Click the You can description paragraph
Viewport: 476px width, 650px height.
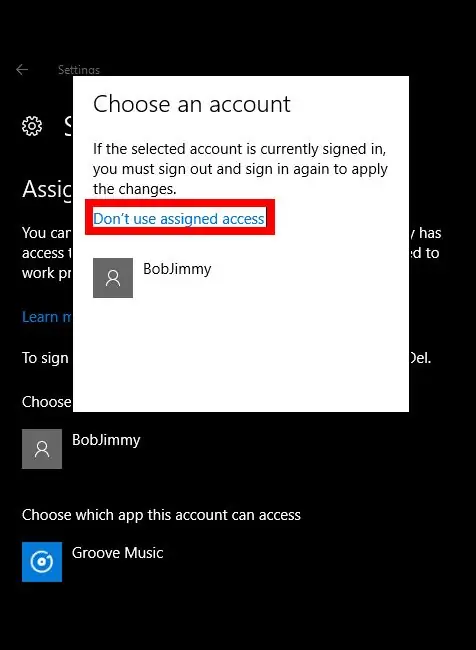click(47, 253)
